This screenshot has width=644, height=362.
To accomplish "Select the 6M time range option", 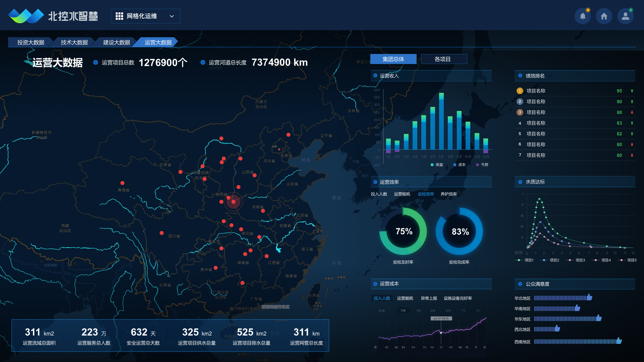I will tap(448, 310).
